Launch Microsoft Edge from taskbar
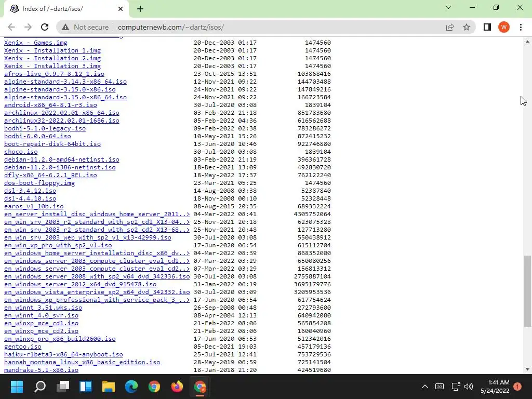The image size is (532, 399). tap(131, 387)
